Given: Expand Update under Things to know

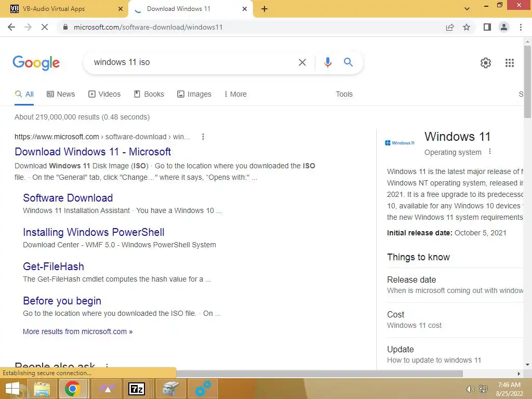Looking at the screenshot, I should click(x=455, y=354).
